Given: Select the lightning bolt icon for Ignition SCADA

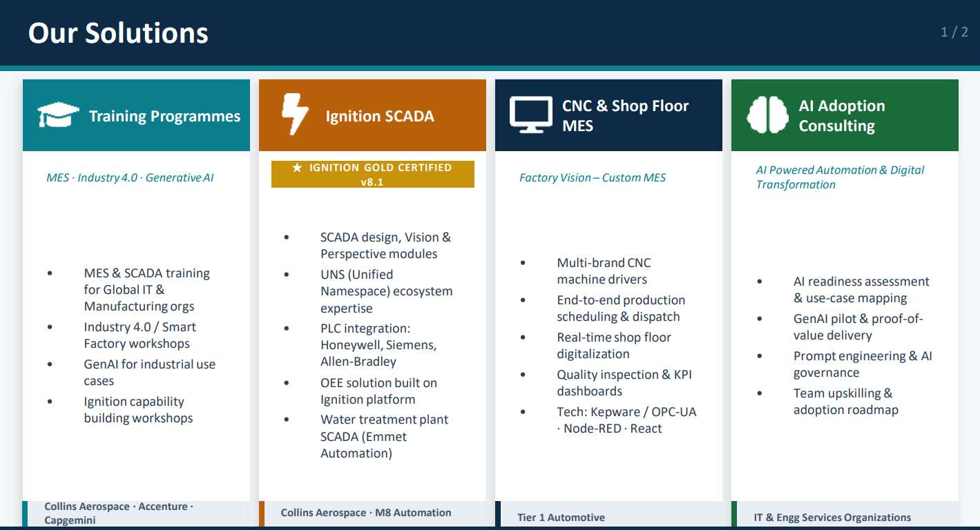Looking at the screenshot, I should coord(294,115).
